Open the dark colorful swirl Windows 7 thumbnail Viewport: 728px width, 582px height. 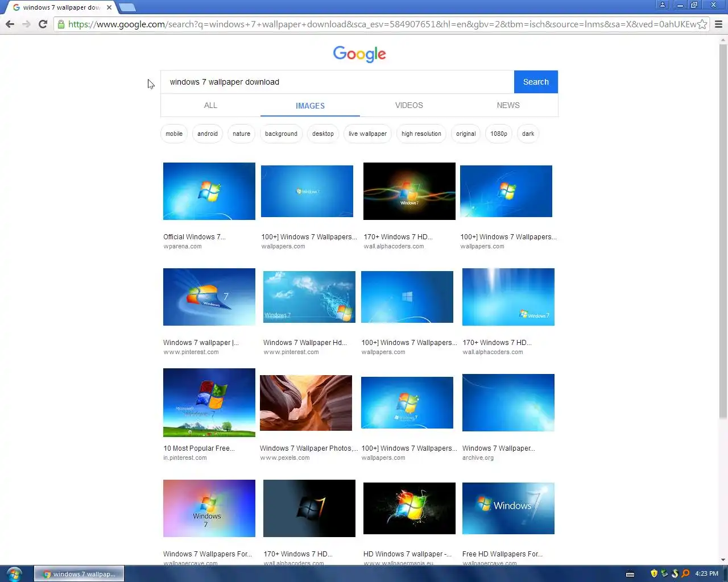pos(409,191)
